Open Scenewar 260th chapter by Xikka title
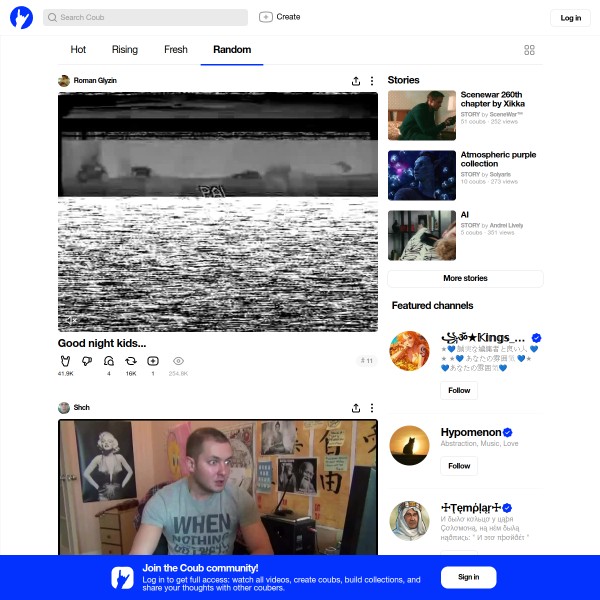This screenshot has width=600, height=600. 492,99
